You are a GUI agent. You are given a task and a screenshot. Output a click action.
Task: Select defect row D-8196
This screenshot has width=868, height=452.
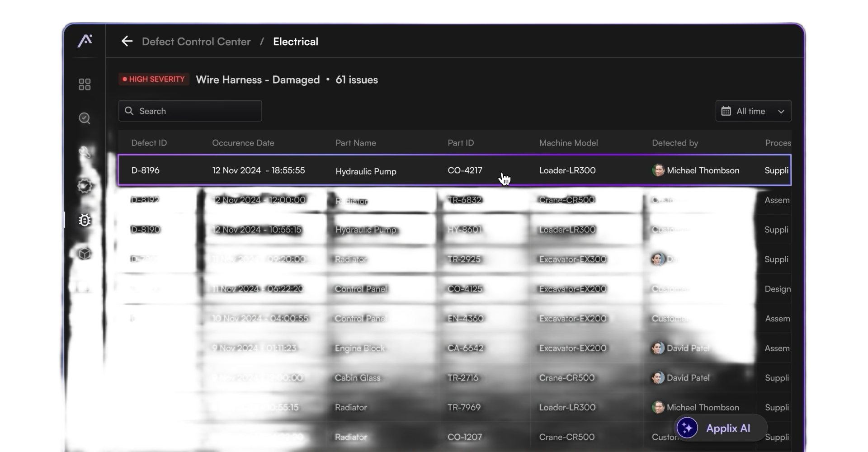click(146, 170)
